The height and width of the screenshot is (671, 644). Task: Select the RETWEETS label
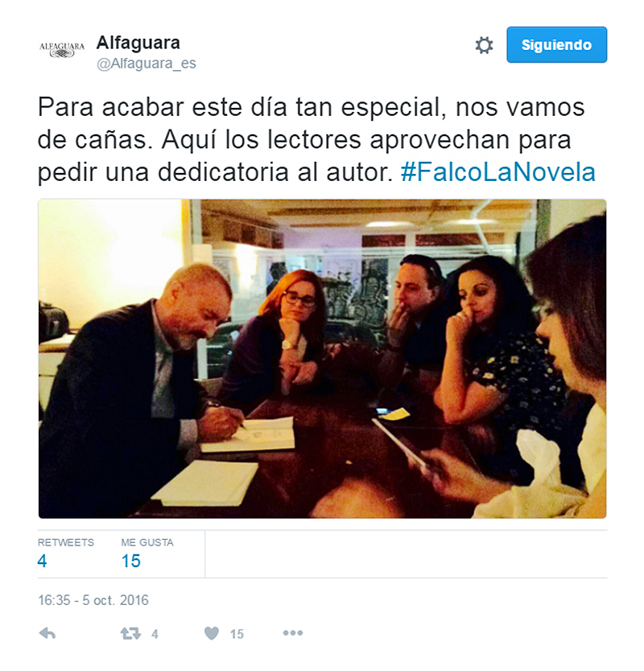(x=66, y=542)
